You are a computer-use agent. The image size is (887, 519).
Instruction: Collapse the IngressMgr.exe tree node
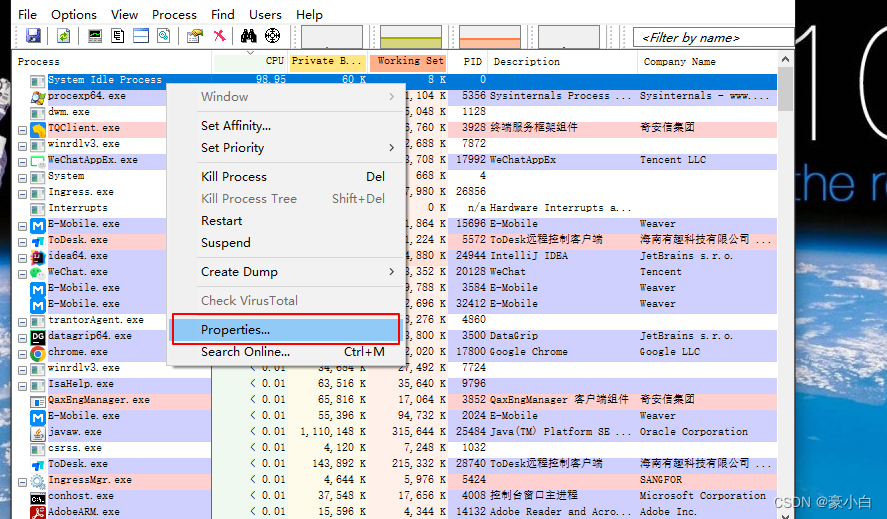click(22, 482)
